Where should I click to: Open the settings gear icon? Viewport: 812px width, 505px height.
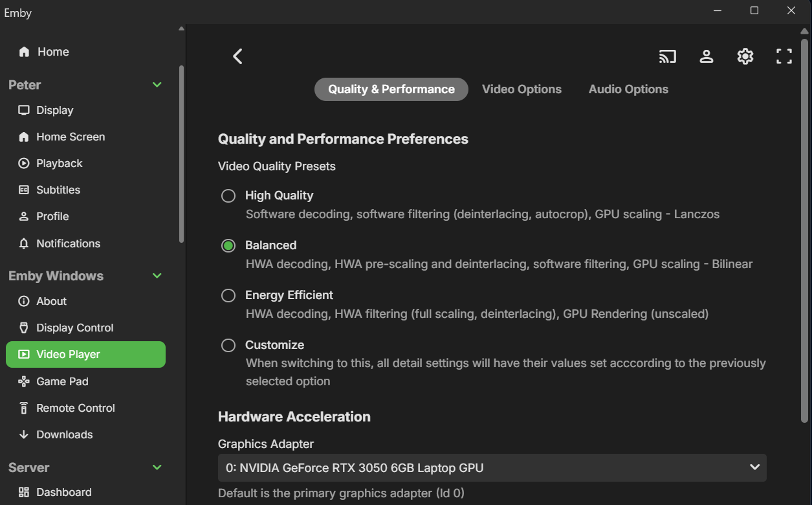click(745, 56)
